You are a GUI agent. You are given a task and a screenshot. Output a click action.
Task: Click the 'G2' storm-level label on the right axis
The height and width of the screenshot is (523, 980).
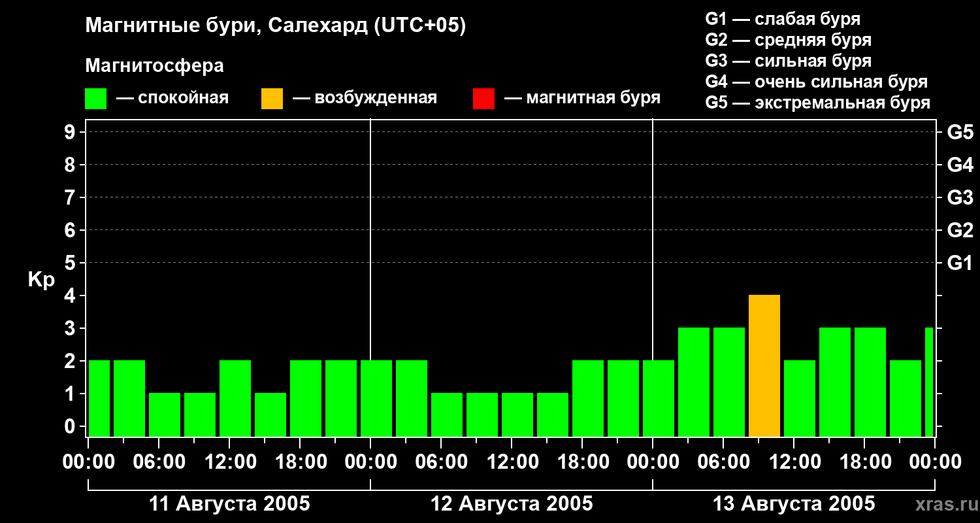tap(960, 230)
